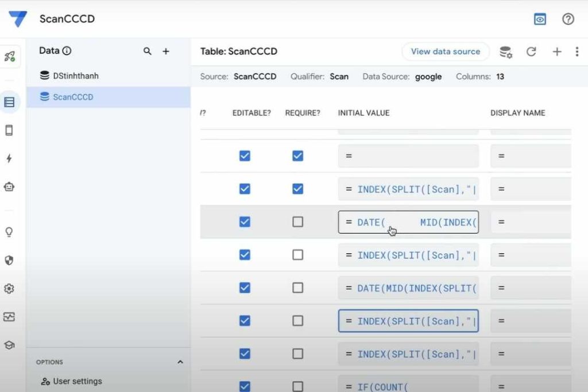This screenshot has height=392, width=588.
Task: Open Security shield icon in sidebar
Action: click(x=9, y=260)
